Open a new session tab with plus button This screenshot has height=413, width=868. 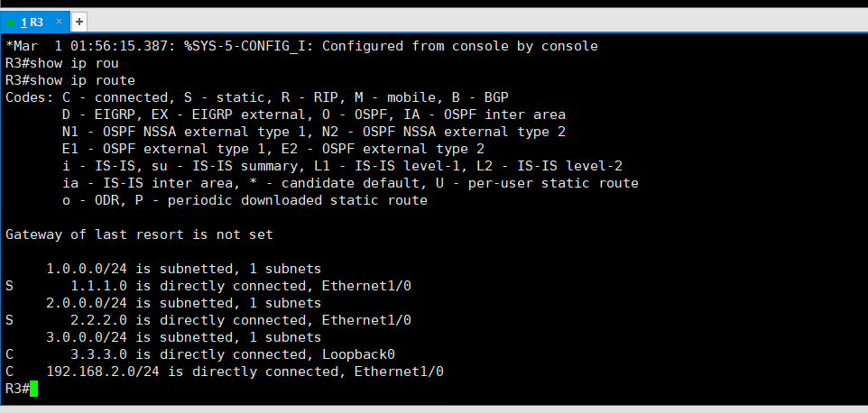click(79, 23)
